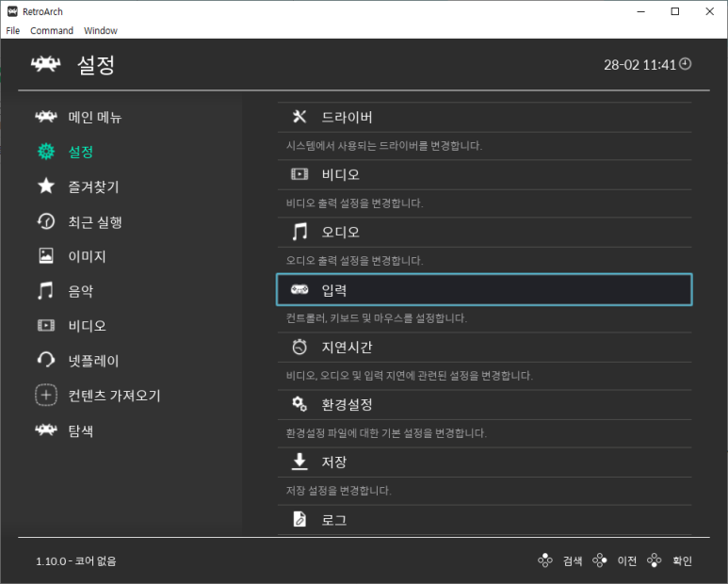Open the 비디오 settings entry in list
Image resolution: width=728 pixels, height=584 pixels.
point(484,174)
